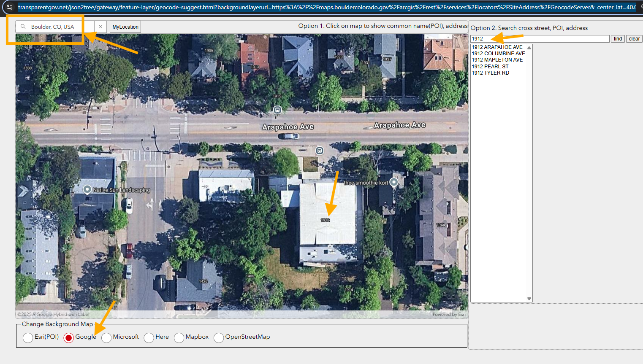This screenshot has width=643, height=364.
Task: Choose 1912 ARAPAHOE AVE from suggestions
Action: point(497,47)
